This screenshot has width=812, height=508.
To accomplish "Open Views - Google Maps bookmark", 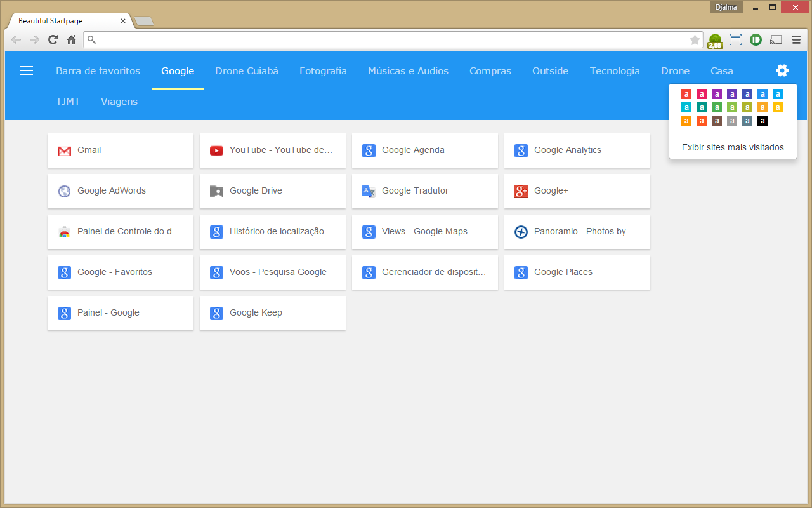I will pyautogui.click(x=425, y=232).
